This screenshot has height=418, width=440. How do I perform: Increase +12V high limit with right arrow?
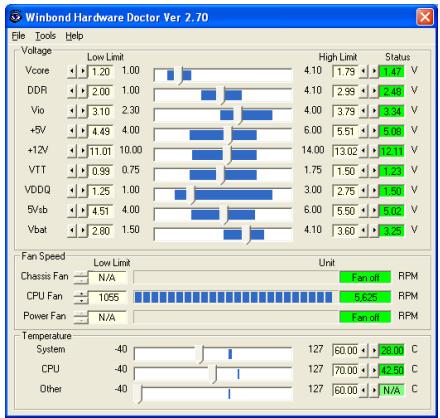(374, 151)
